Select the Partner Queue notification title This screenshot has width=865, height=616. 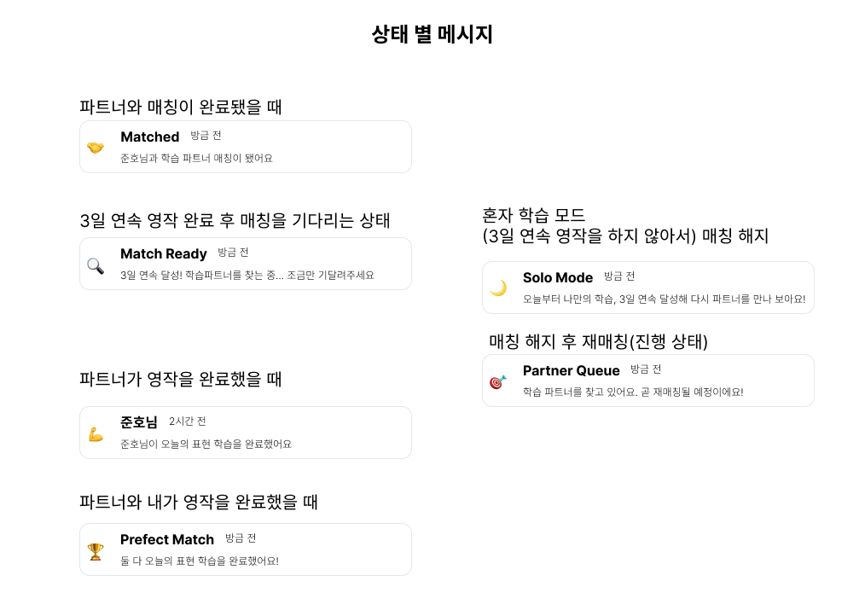[x=572, y=370]
